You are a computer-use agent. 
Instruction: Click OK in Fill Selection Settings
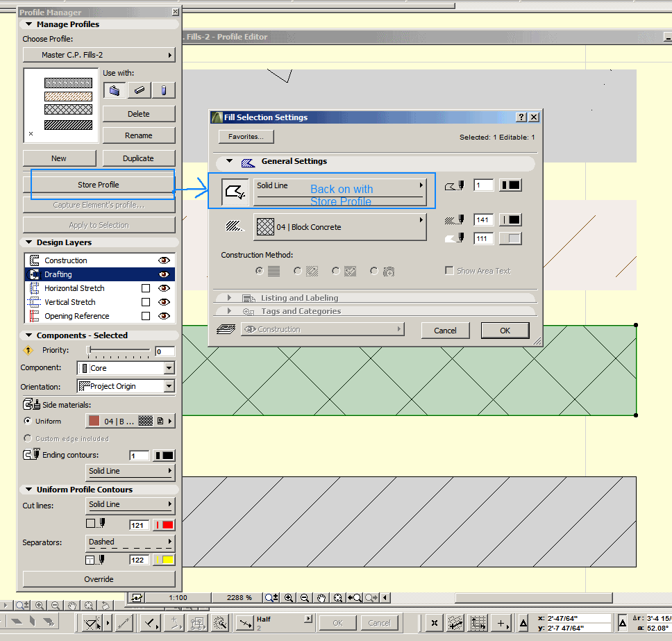click(x=505, y=331)
